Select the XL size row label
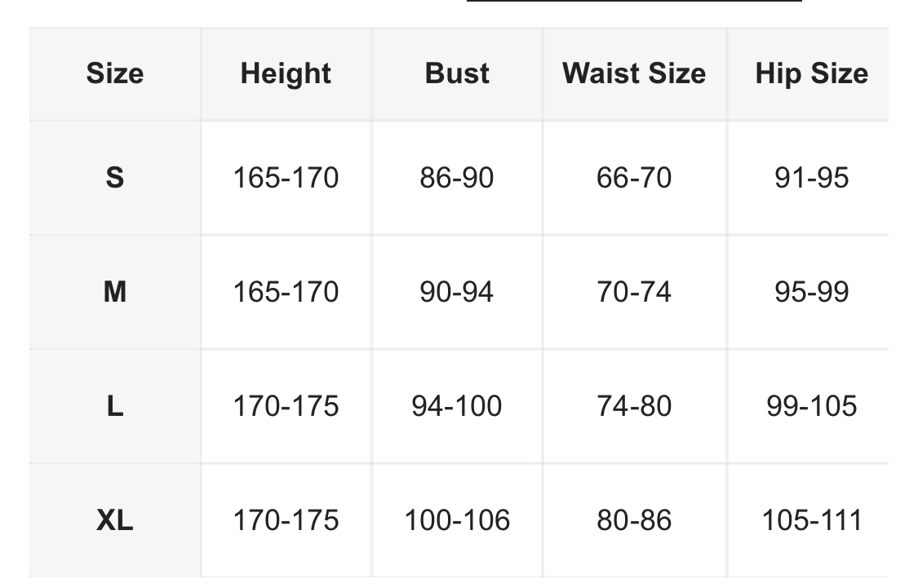 click(114, 519)
